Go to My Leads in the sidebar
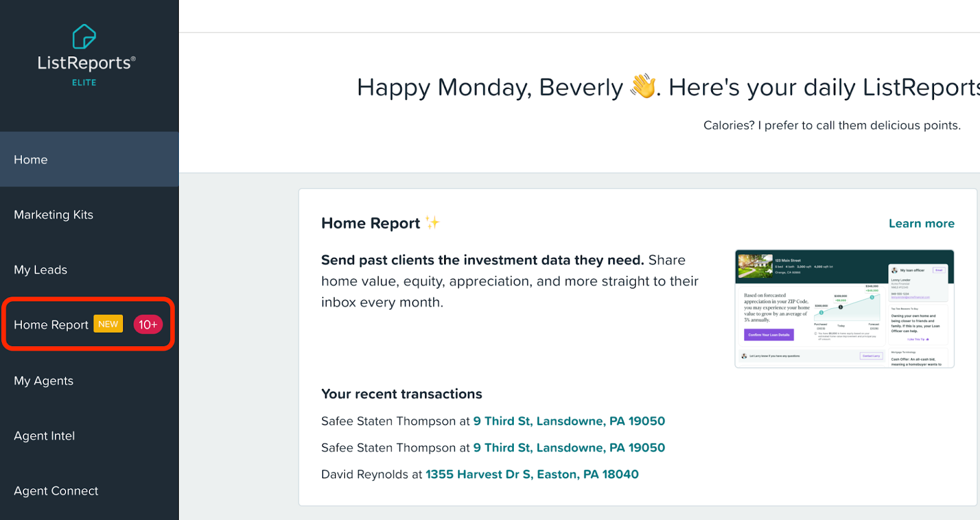980x520 pixels. (89, 269)
